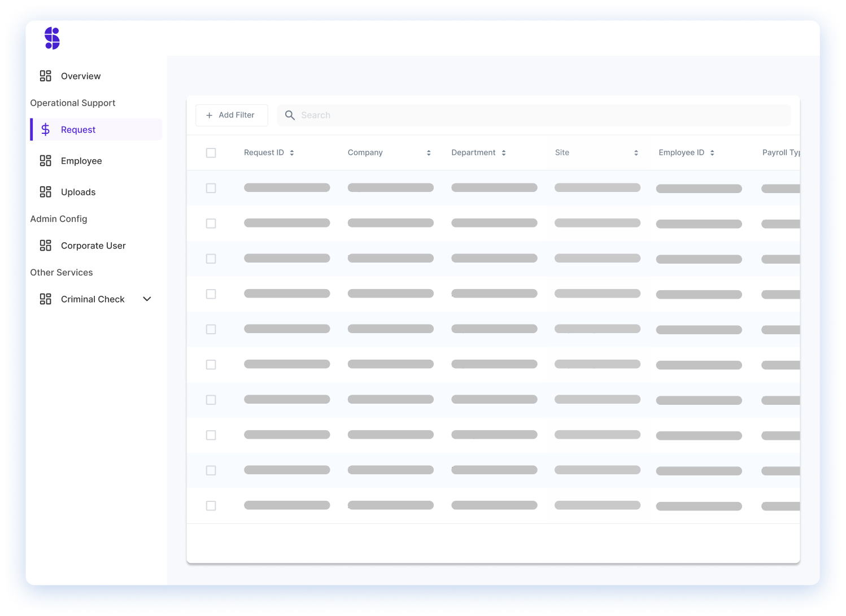
Task: Click the Uploads sidebar icon
Action: coord(46,192)
